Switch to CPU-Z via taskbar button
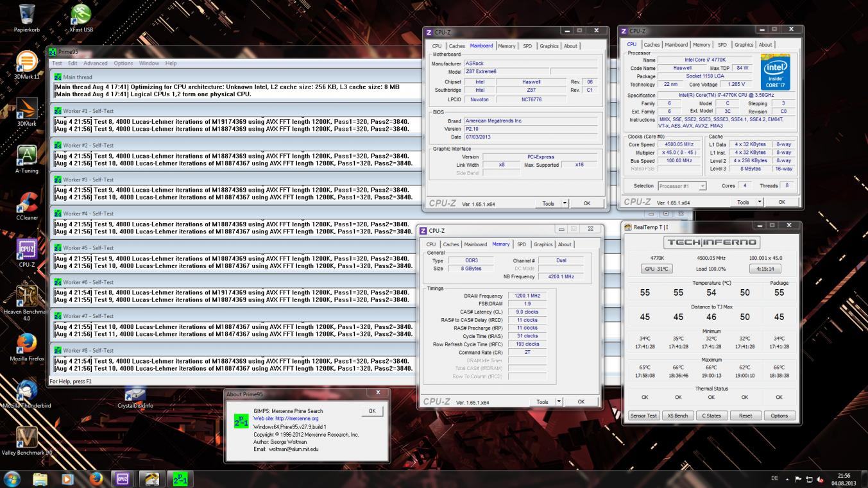The image size is (868, 488). pyautogui.click(x=123, y=478)
